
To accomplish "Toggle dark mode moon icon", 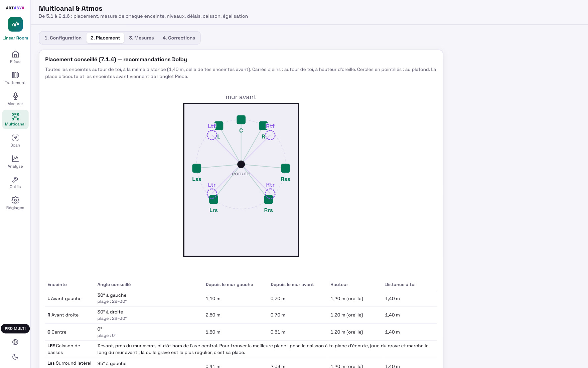I will point(15,357).
